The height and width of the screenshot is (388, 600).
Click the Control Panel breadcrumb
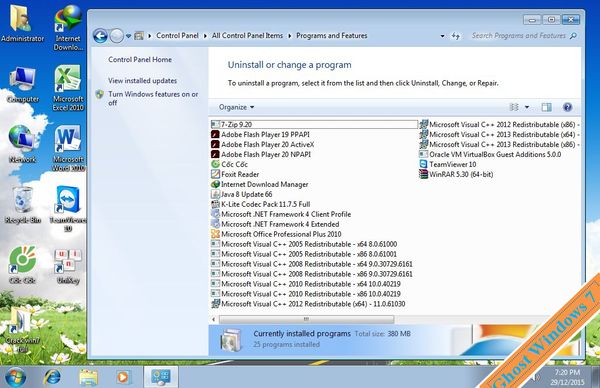(x=177, y=36)
